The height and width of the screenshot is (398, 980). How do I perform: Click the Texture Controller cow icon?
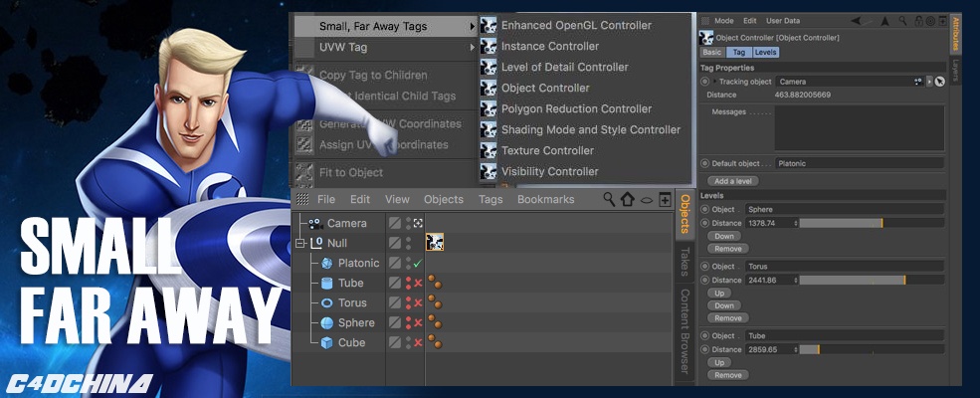click(489, 150)
